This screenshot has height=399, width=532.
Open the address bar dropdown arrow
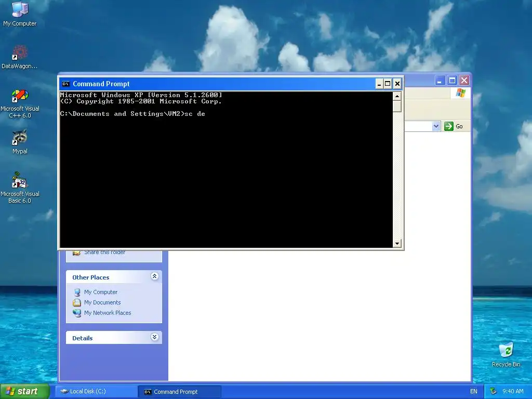(436, 126)
